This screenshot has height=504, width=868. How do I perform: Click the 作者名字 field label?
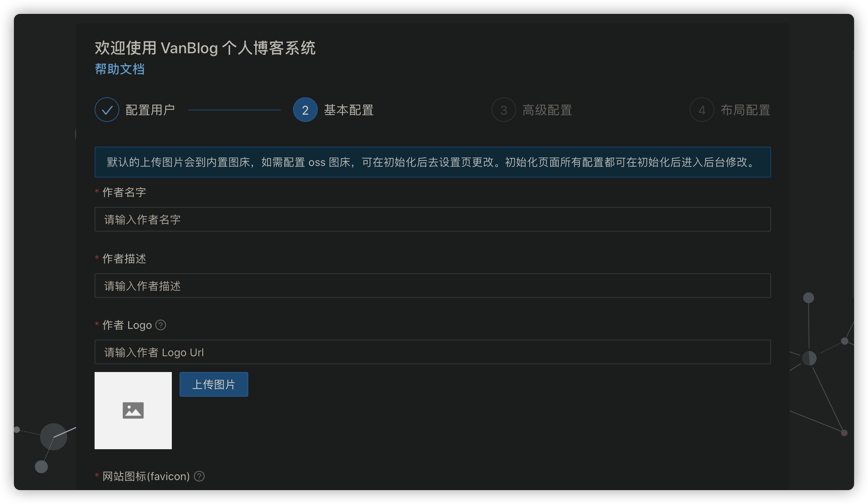(124, 192)
